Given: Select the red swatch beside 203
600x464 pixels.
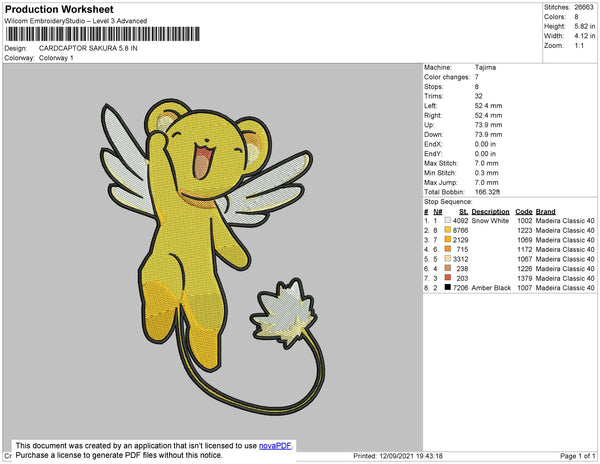Looking at the screenshot, I should click(x=448, y=278).
